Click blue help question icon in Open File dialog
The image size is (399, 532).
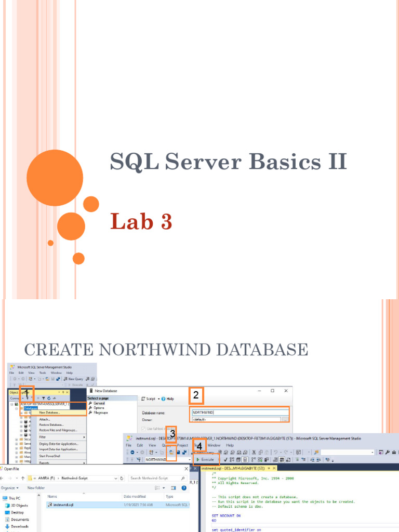[184, 488]
